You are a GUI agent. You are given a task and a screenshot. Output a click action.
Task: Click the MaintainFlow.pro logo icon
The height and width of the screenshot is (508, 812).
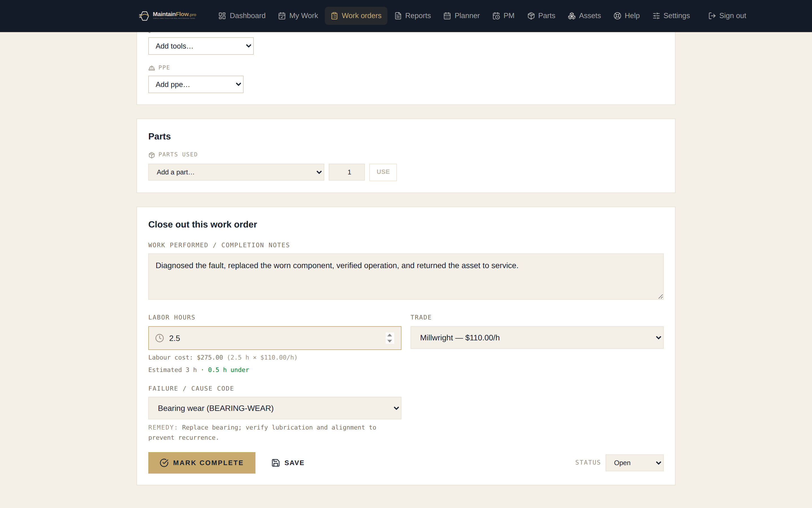[x=144, y=16]
